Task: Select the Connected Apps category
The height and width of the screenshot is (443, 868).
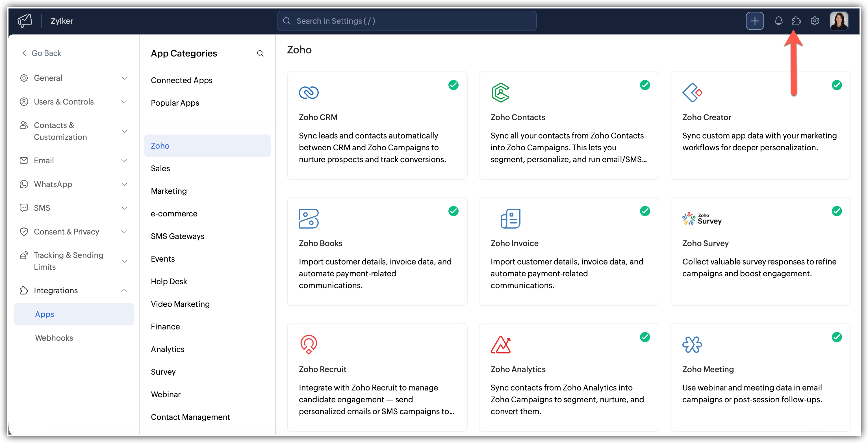Action: coord(182,80)
